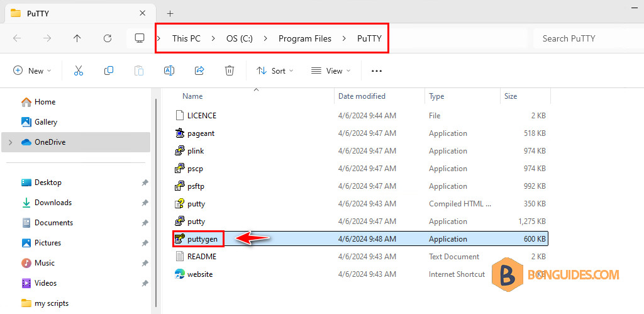644x314 pixels.
Task: Select OneDrive in navigation pane
Action: (x=75, y=142)
